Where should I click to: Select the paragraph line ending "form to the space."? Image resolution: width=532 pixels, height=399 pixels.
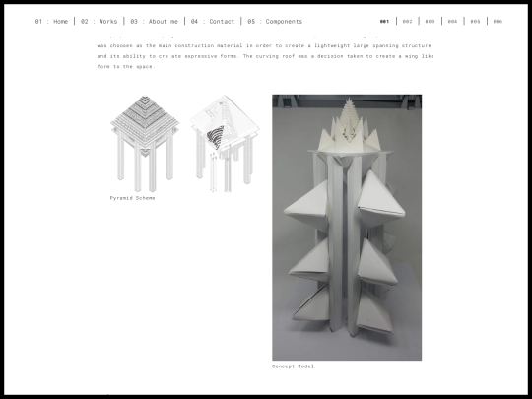point(126,67)
